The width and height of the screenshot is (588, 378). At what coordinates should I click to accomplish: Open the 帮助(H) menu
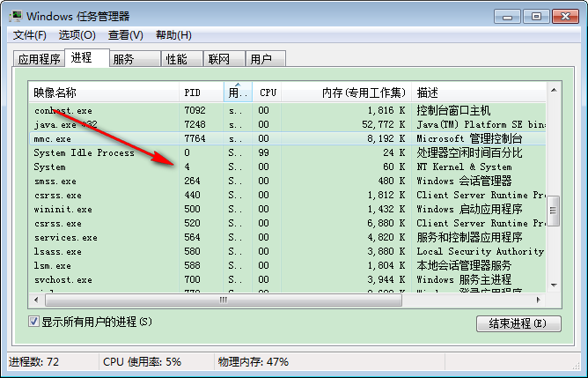coord(173,35)
